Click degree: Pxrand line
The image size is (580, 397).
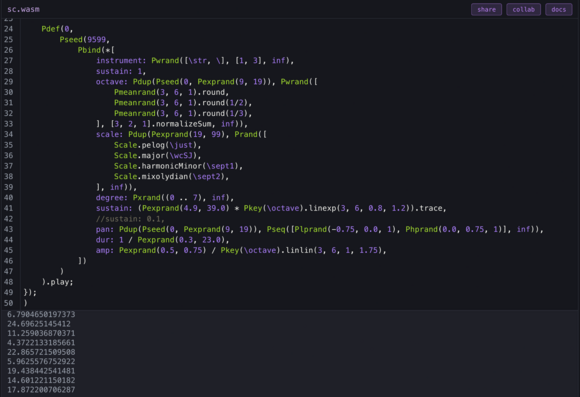point(165,198)
